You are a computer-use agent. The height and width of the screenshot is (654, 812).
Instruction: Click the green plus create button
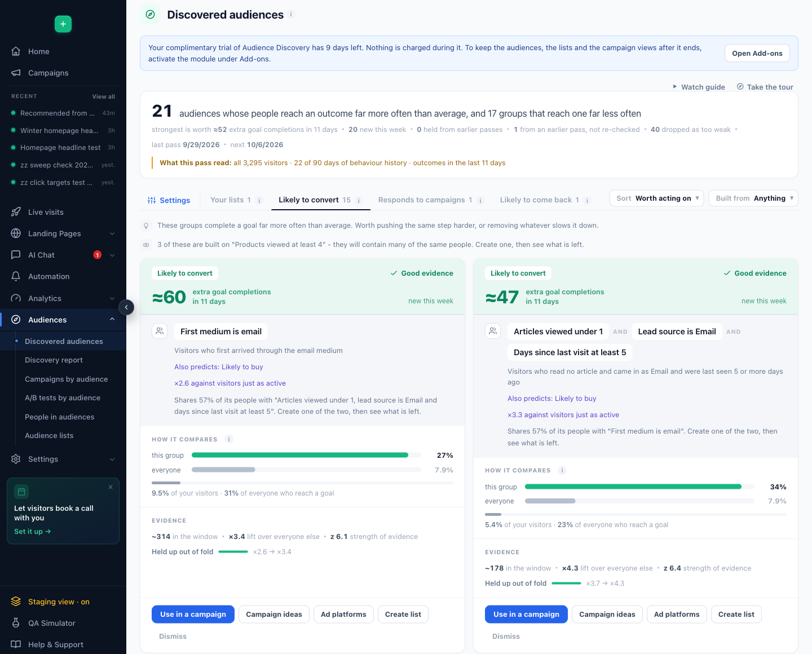tap(63, 24)
